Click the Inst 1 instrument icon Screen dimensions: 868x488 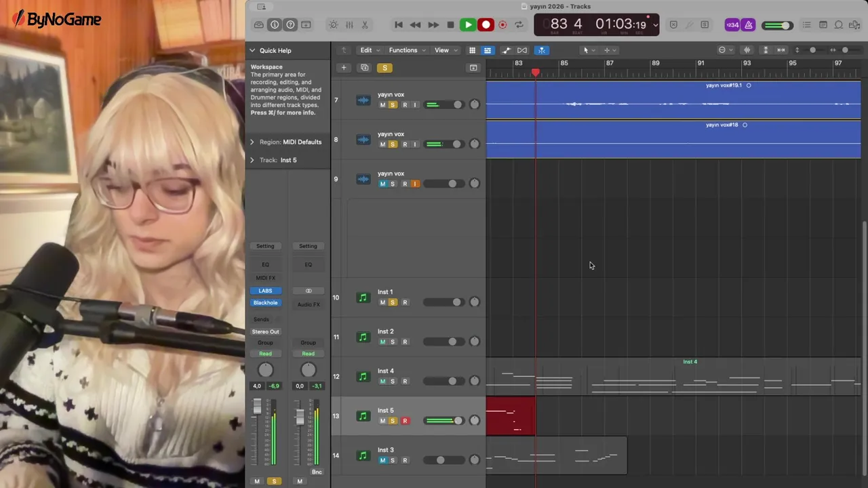(363, 298)
